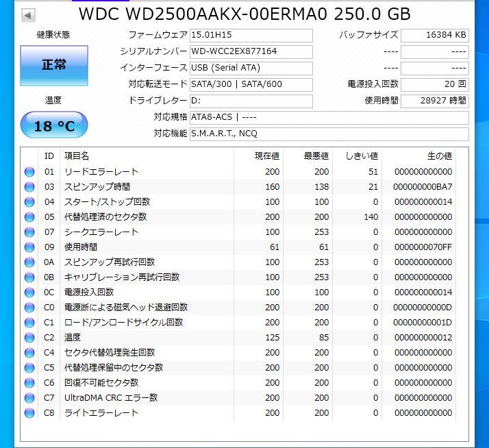Click the status icon for row C6 回復不可能セクタ数
Screen dimensions: 489x448
click(x=29, y=383)
